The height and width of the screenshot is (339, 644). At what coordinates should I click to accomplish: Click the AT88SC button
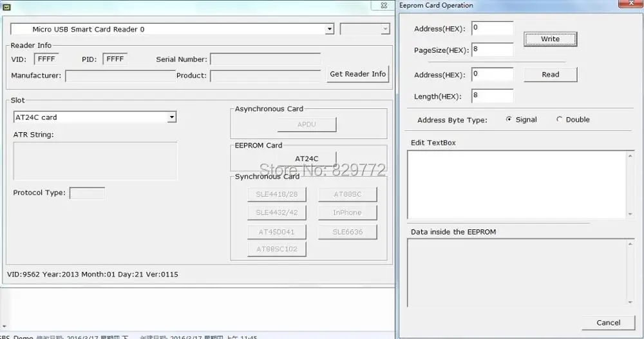click(348, 195)
